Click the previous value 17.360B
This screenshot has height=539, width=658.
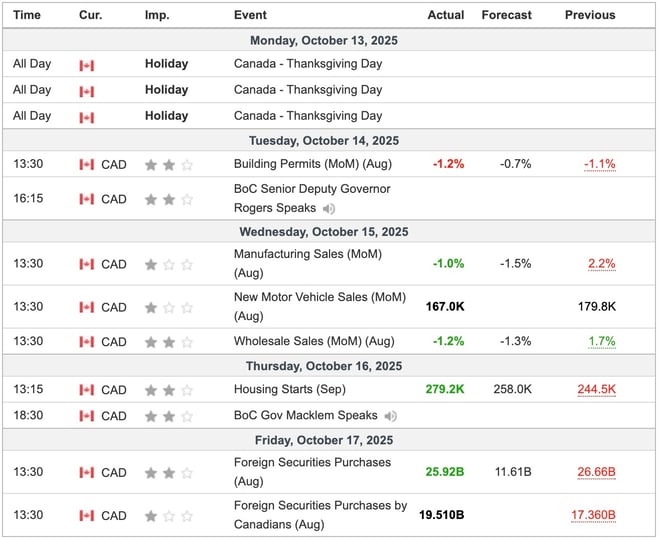click(593, 515)
